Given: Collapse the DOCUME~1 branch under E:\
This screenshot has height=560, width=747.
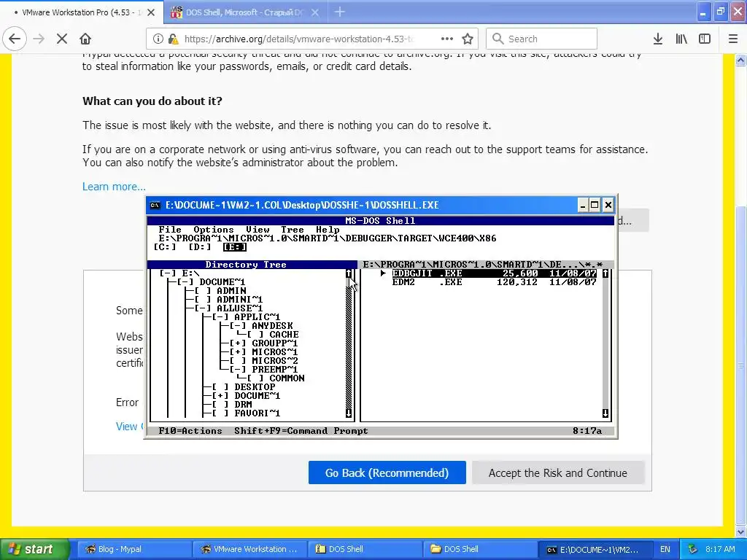Looking at the screenshot, I should [x=185, y=282].
